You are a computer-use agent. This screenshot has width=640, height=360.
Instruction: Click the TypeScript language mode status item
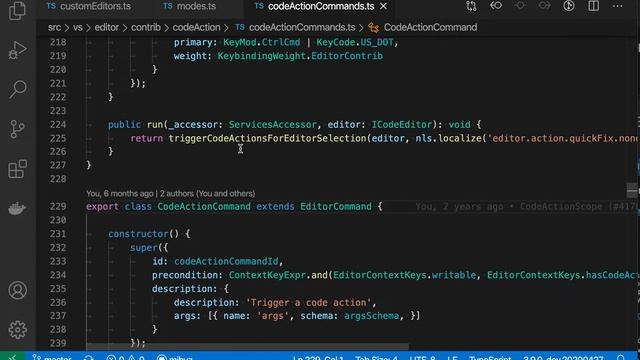click(490, 358)
